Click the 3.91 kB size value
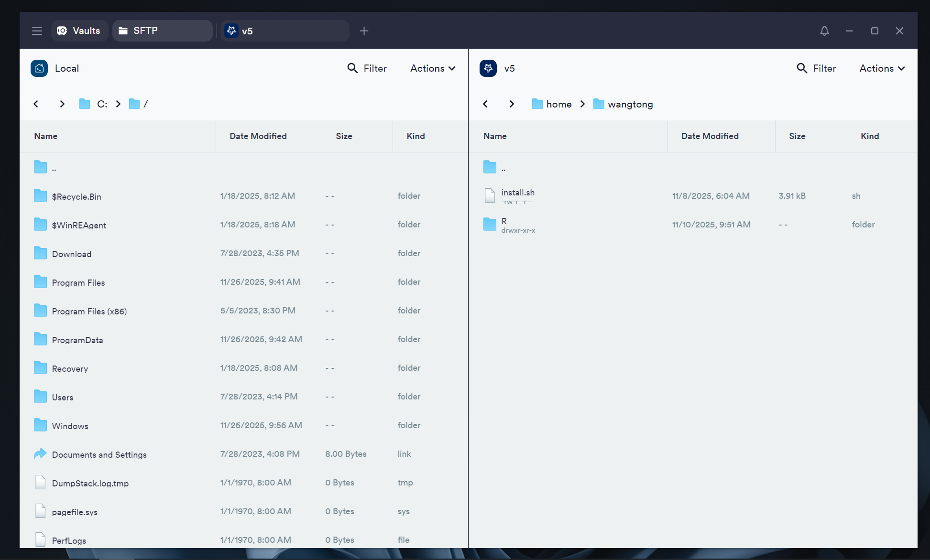Image resolution: width=930 pixels, height=560 pixels. pos(792,196)
